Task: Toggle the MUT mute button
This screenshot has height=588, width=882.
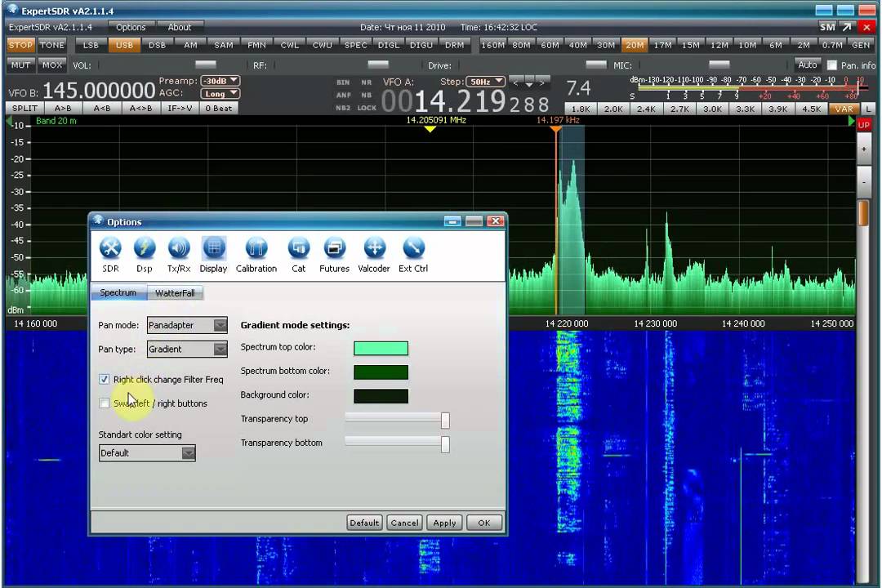Action: [20, 65]
